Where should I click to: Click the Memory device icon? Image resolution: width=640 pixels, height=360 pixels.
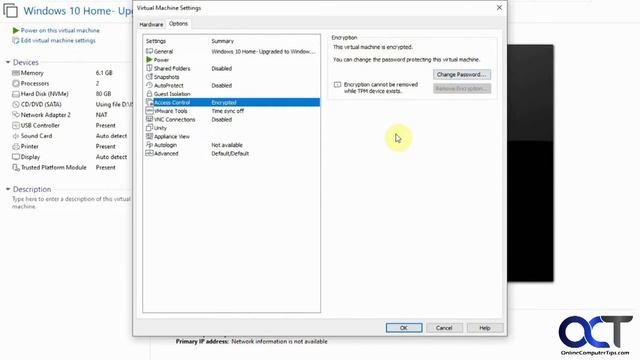click(x=16, y=73)
